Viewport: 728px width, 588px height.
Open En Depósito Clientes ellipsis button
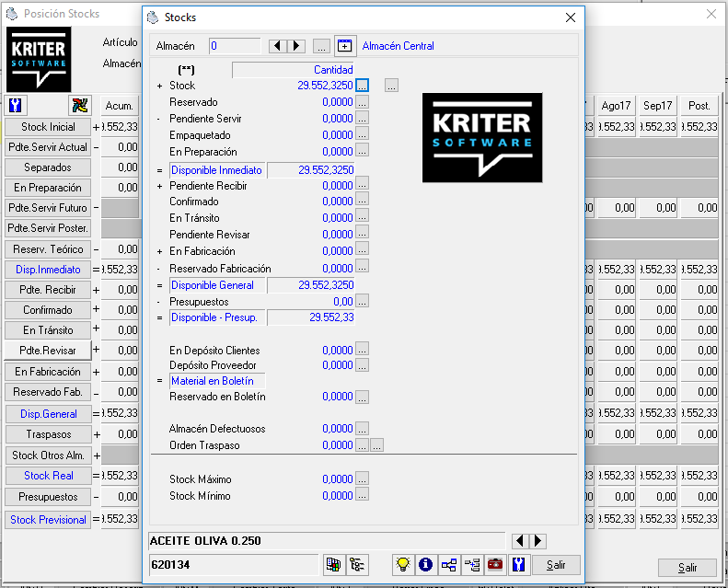[362, 349]
